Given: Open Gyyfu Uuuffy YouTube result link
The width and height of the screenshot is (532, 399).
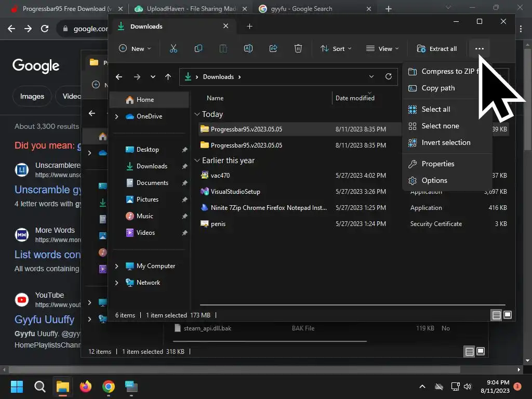Looking at the screenshot, I should [45, 320].
